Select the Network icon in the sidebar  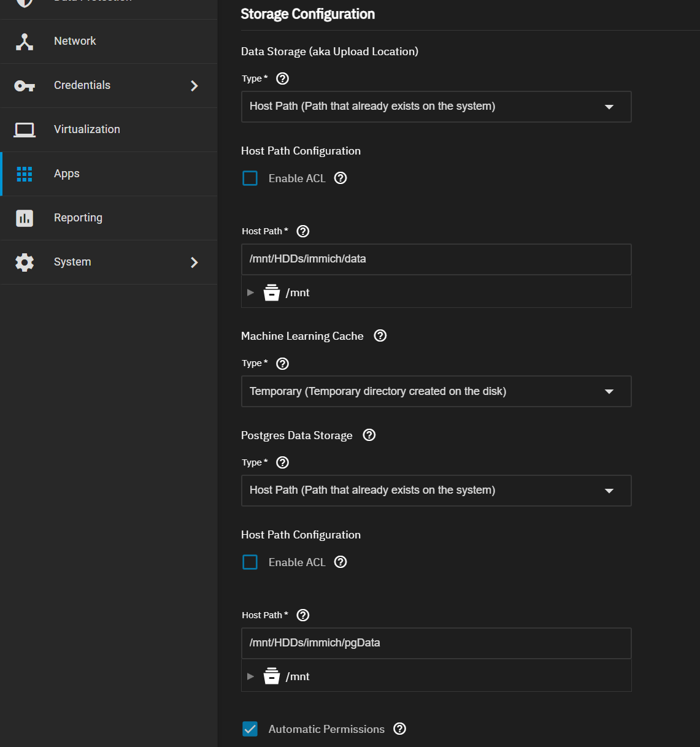(24, 41)
